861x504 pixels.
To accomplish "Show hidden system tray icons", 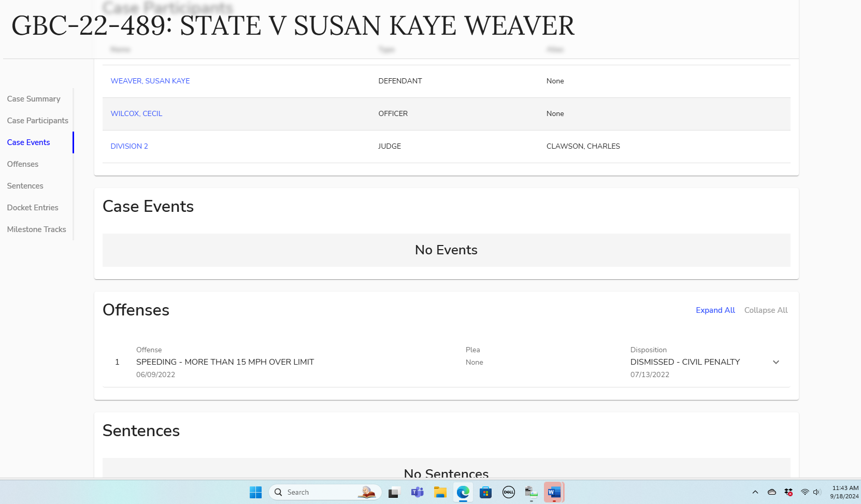I will [x=755, y=492].
